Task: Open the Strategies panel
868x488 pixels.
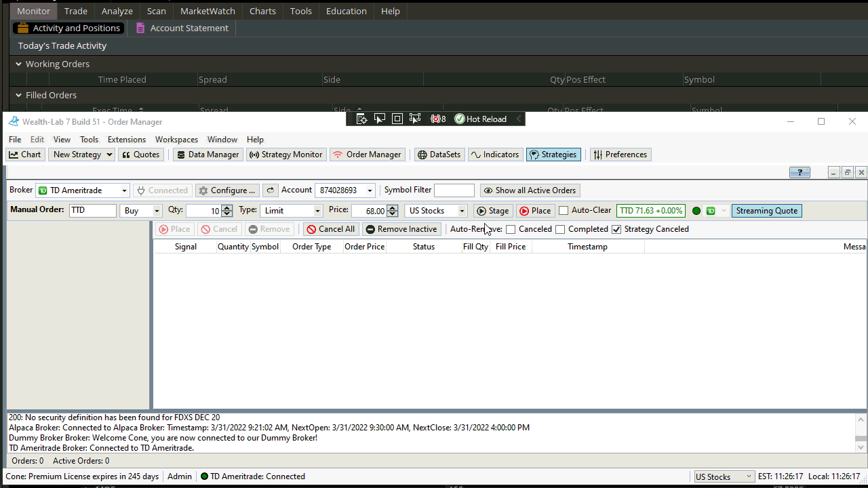Action: [x=553, y=155]
